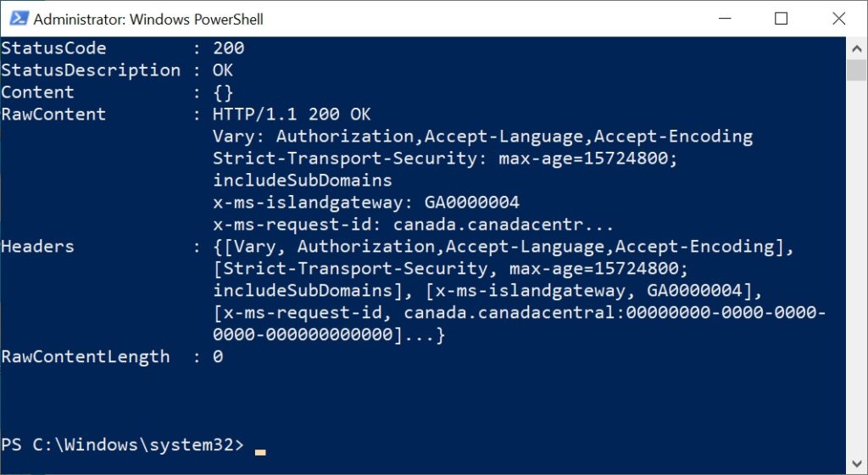Viewport: 868px width, 475px height.
Task: Click the vertical scrollbar thumb
Action: 856,70
